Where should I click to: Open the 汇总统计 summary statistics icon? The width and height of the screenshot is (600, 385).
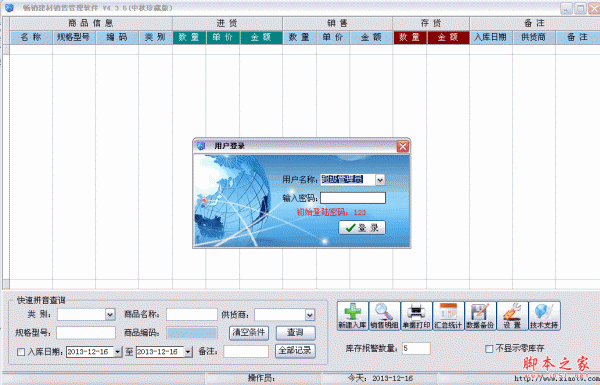[x=448, y=316]
